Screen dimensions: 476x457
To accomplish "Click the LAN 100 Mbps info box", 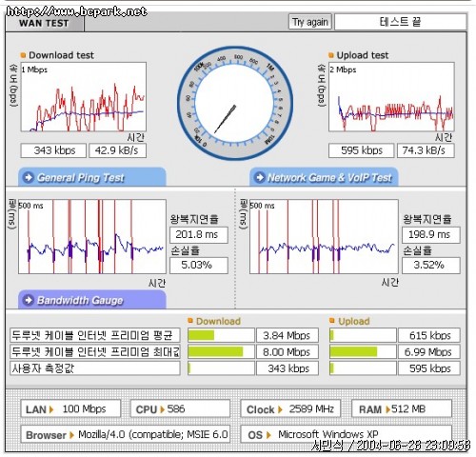I will 70,408.
